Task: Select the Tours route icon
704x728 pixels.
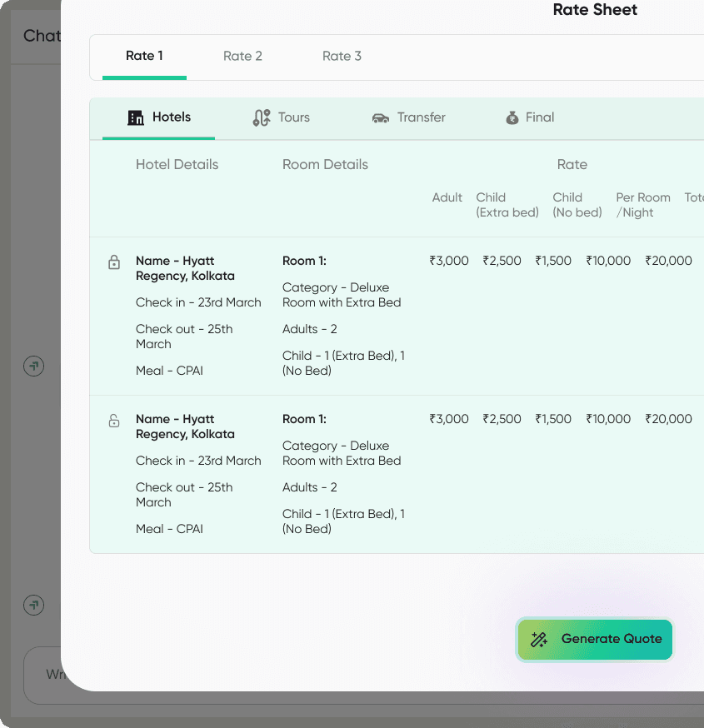Action: click(262, 117)
